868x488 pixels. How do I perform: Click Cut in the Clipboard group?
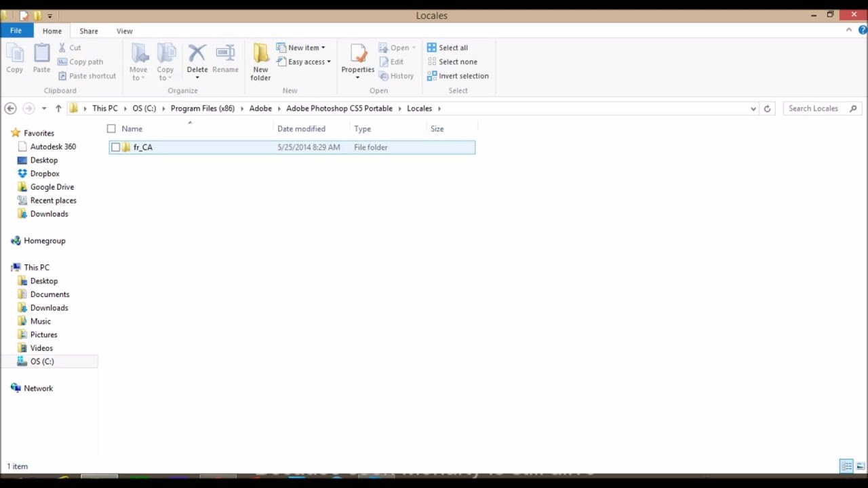pos(69,47)
